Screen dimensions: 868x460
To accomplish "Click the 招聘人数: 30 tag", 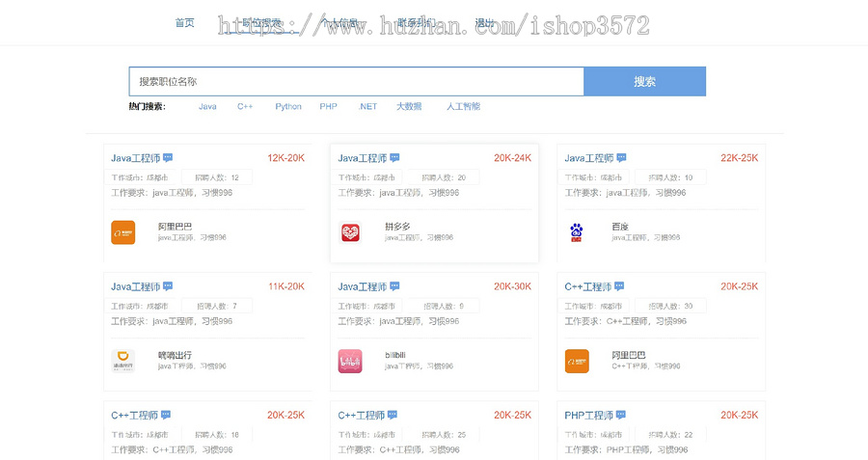I will (670, 306).
